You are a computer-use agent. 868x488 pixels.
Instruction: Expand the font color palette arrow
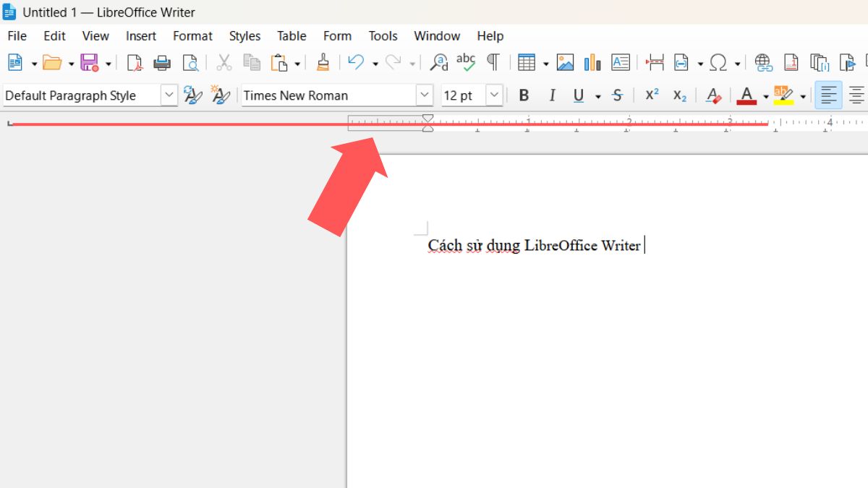click(765, 96)
